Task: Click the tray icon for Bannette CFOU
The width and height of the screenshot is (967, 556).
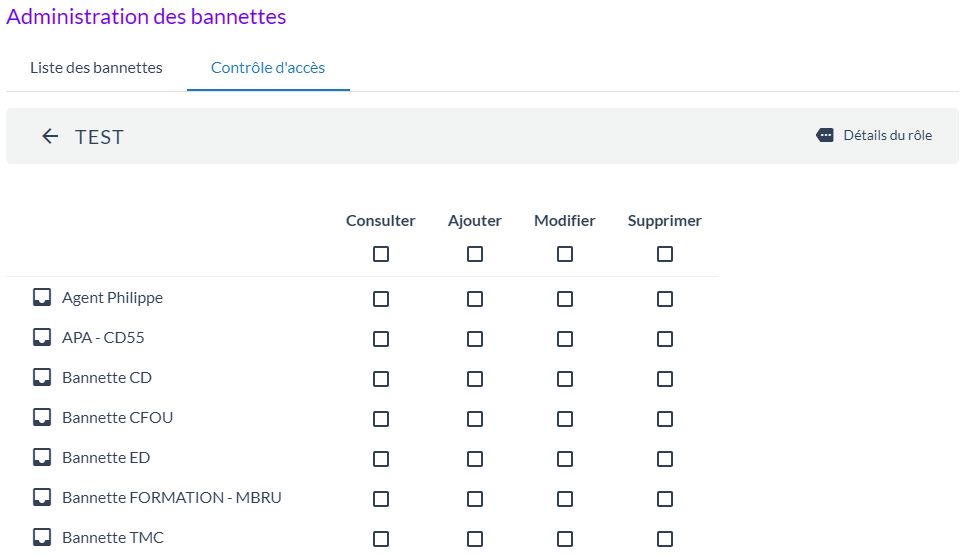Action: tap(42, 417)
